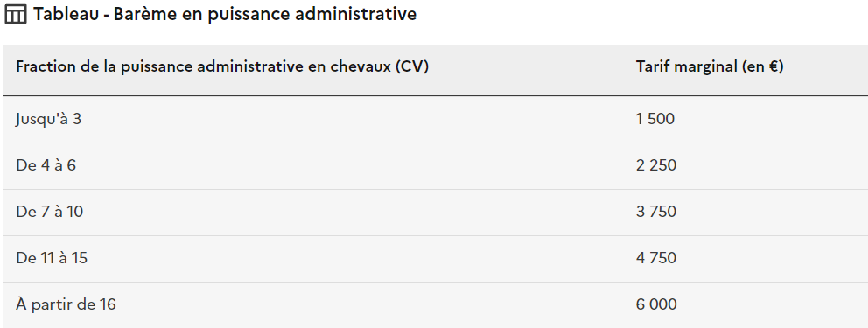Image resolution: width=868 pixels, height=328 pixels.
Task: Select the 'De 4 à 6' row label
Action: pyautogui.click(x=45, y=165)
